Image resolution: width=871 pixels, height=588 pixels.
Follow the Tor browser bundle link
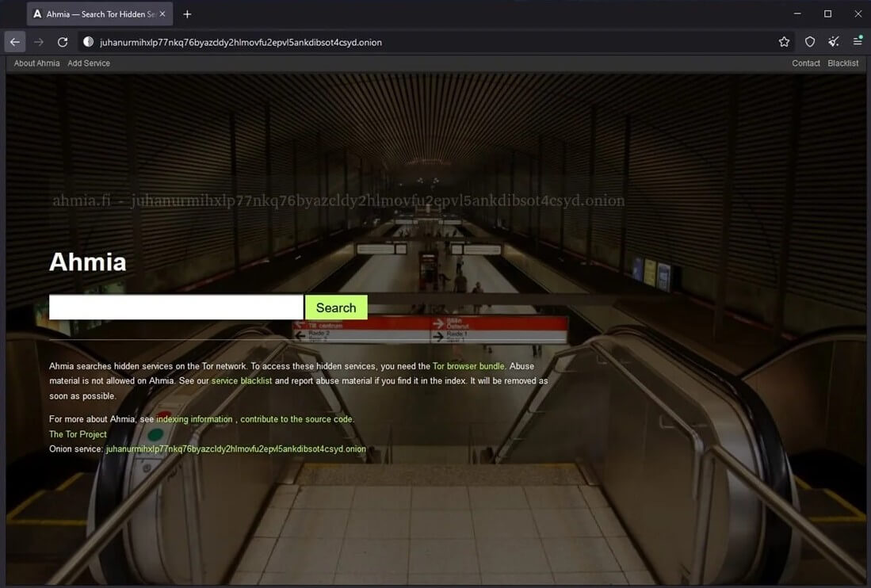468,366
